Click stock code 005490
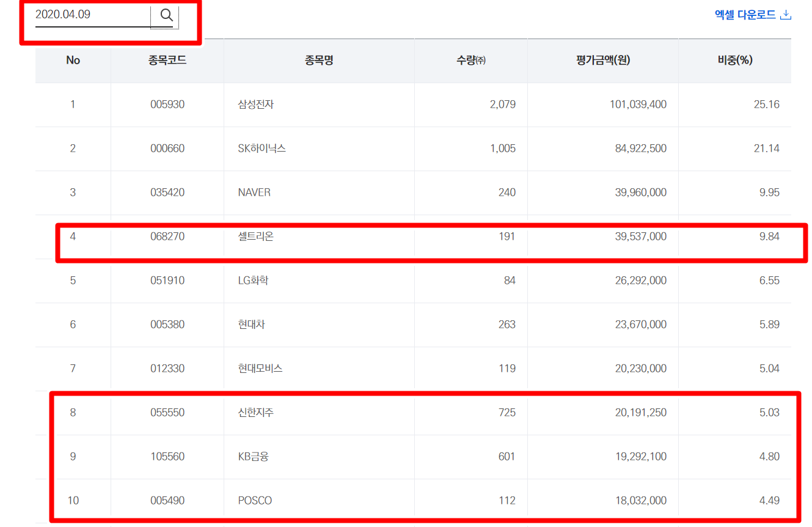812x527 pixels. (167, 501)
